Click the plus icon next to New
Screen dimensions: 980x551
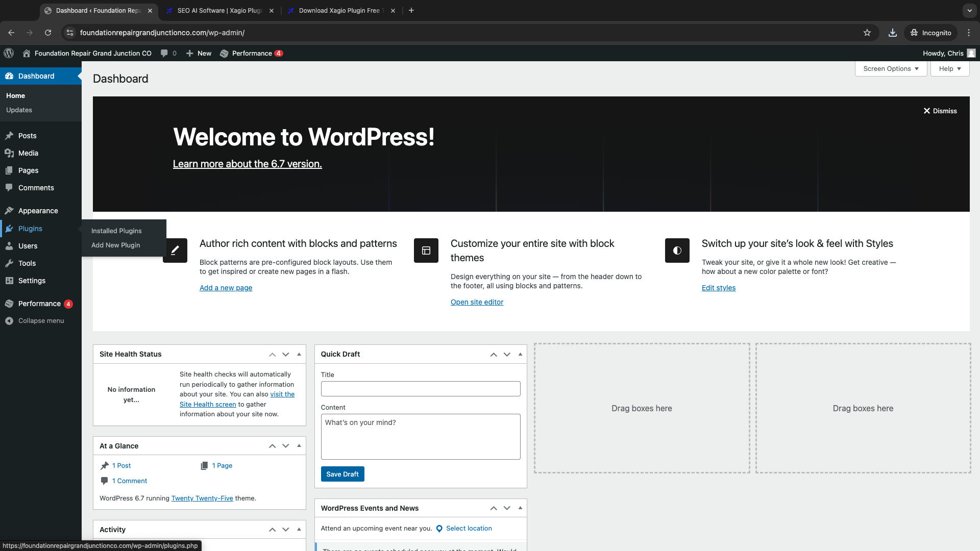pyautogui.click(x=189, y=53)
